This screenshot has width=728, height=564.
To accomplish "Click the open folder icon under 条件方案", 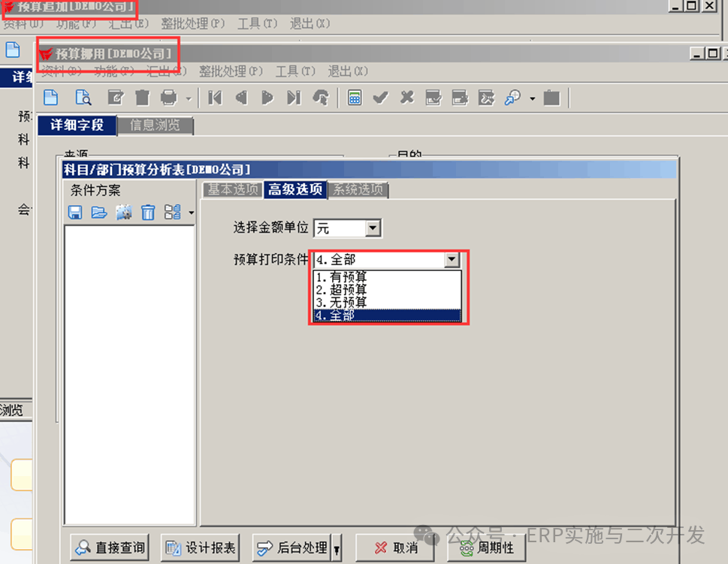I will tap(99, 213).
